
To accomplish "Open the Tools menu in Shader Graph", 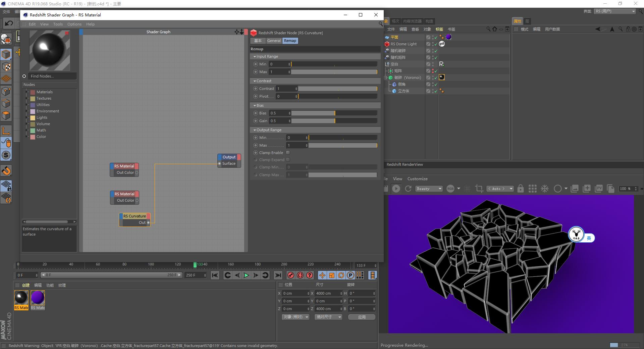I will pos(58,24).
